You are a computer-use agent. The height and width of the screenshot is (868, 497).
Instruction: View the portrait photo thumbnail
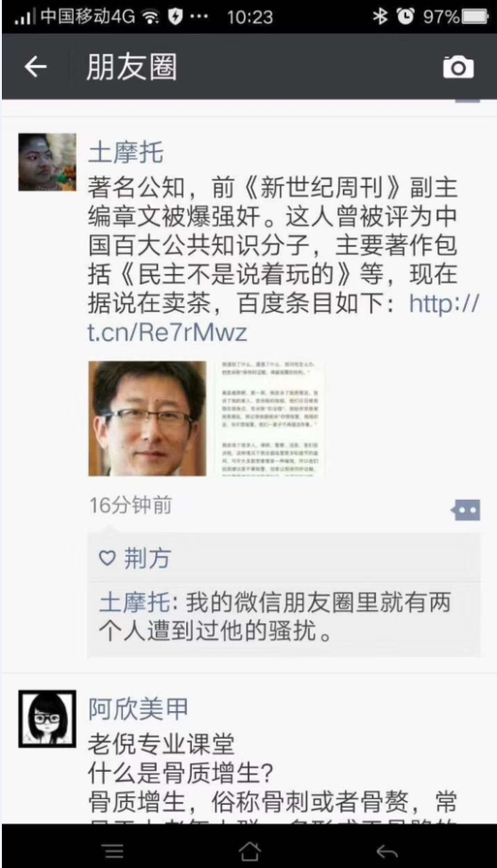coord(147,418)
